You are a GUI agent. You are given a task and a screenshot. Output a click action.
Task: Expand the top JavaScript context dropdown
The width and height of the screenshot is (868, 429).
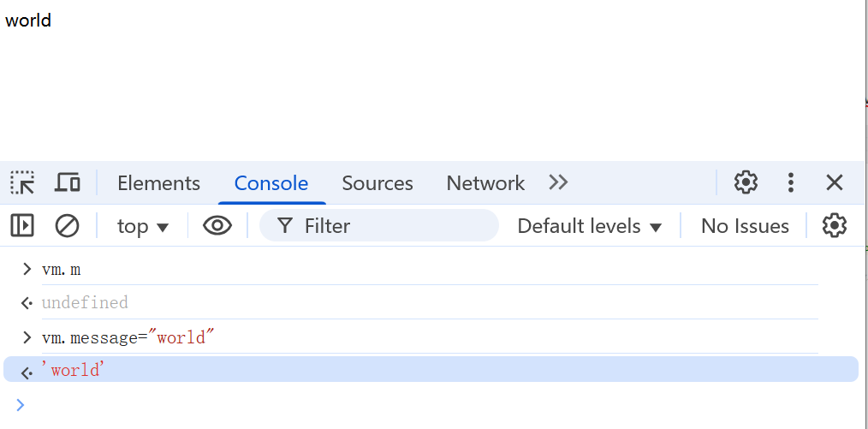pos(143,226)
